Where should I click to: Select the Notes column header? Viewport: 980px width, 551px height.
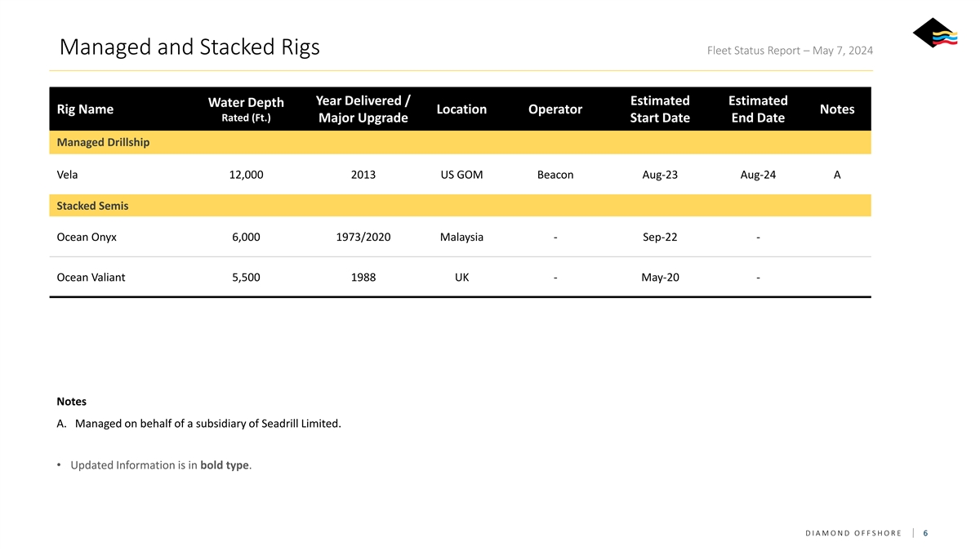pos(837,109)
